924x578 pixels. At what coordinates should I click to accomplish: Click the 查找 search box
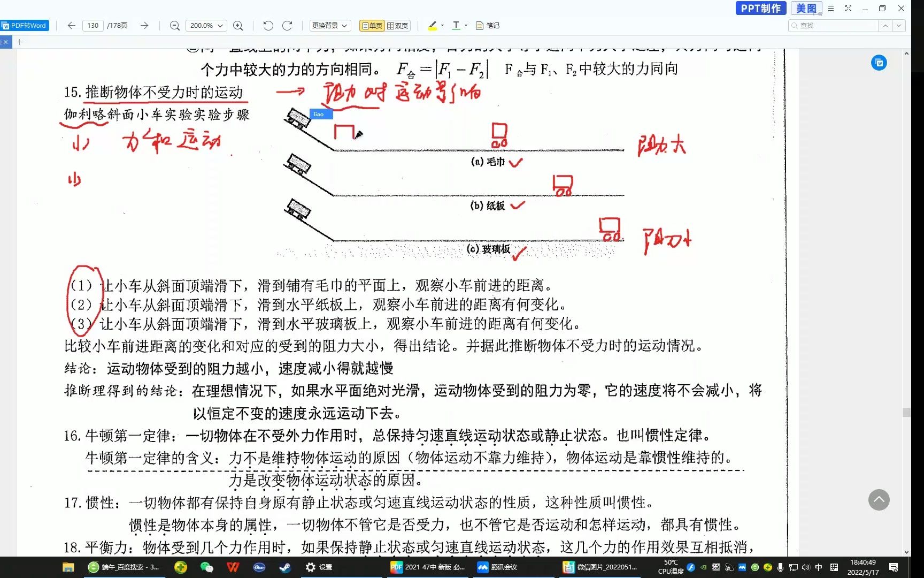[x=833, y=26]
